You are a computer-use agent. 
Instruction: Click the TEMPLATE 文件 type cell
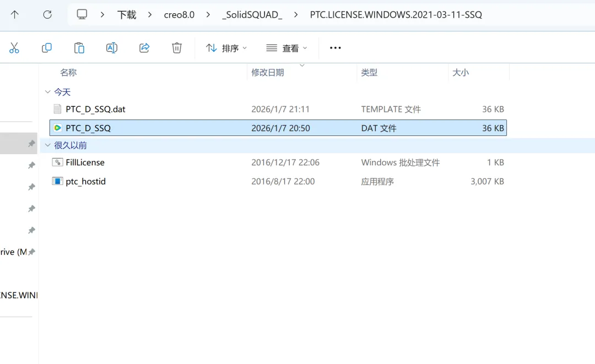(x=391, y=109)
